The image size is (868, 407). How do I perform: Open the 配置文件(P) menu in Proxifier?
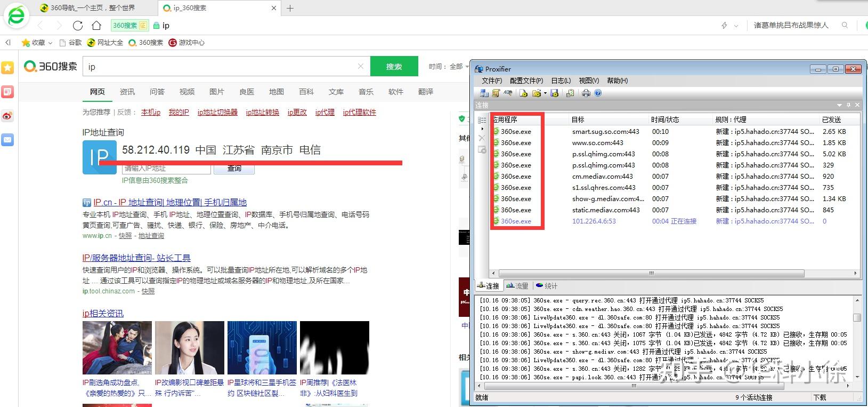(526, 81)
